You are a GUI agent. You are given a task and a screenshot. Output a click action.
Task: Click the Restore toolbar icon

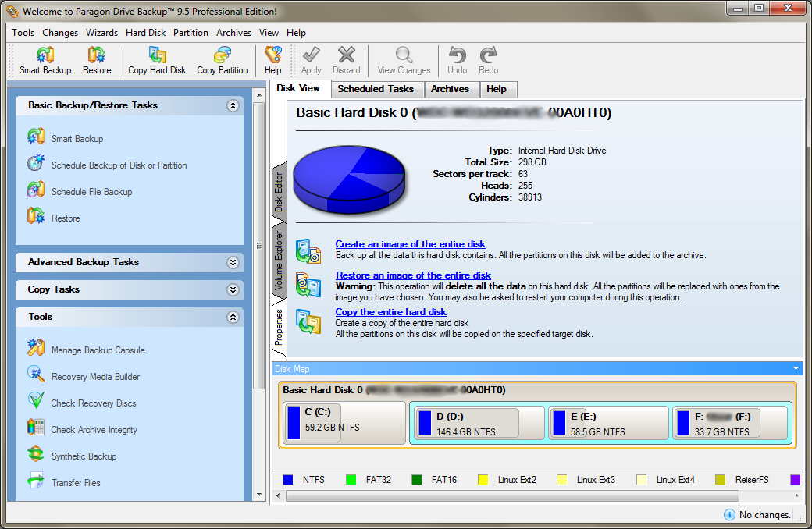coord(97,61)
